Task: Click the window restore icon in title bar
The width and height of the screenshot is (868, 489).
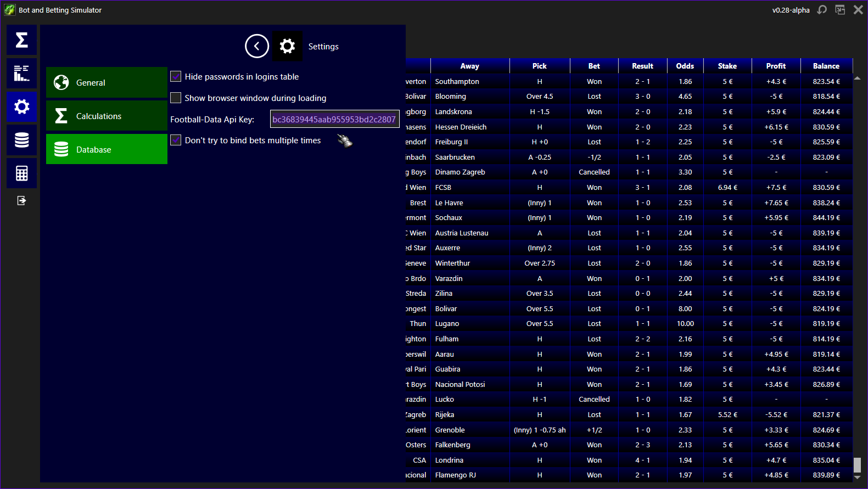Action: [840, 10]
